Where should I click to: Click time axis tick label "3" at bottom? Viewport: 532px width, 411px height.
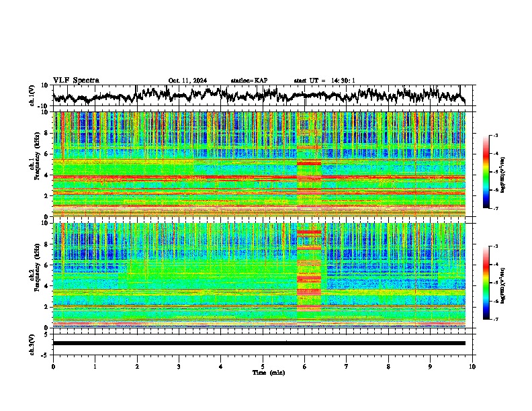[179, 367]
